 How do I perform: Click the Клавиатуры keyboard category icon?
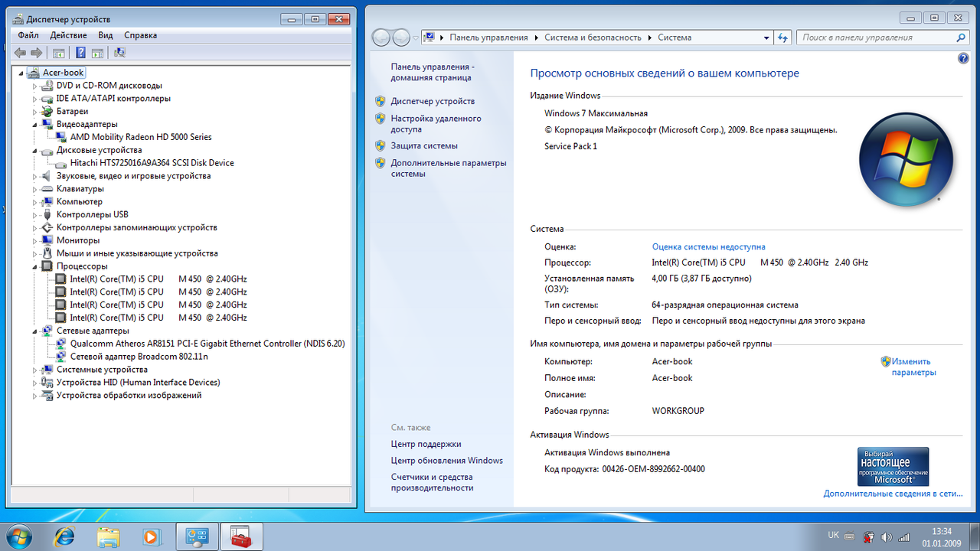(47, 189)
